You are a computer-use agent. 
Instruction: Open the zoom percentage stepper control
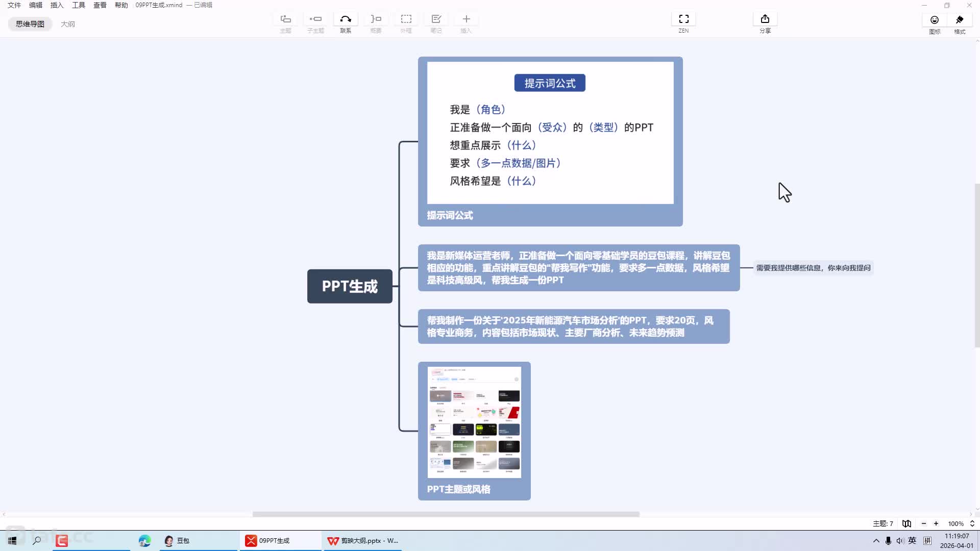[971, 523]
